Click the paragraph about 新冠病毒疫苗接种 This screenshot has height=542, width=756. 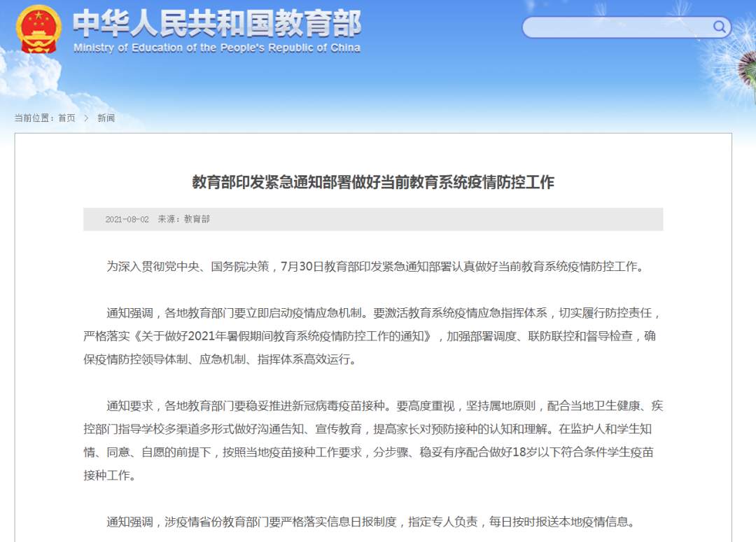(x=371, y=440)
